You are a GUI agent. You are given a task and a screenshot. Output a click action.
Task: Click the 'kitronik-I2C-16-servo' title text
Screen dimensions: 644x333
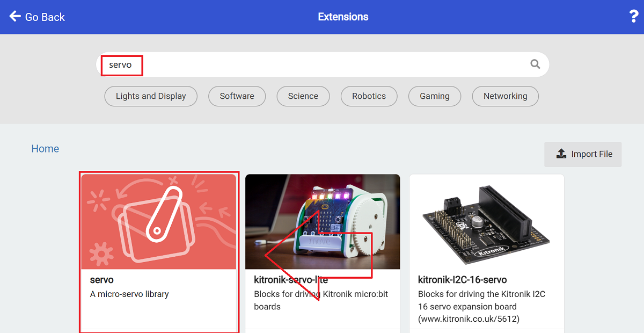[x=463, y=280]
